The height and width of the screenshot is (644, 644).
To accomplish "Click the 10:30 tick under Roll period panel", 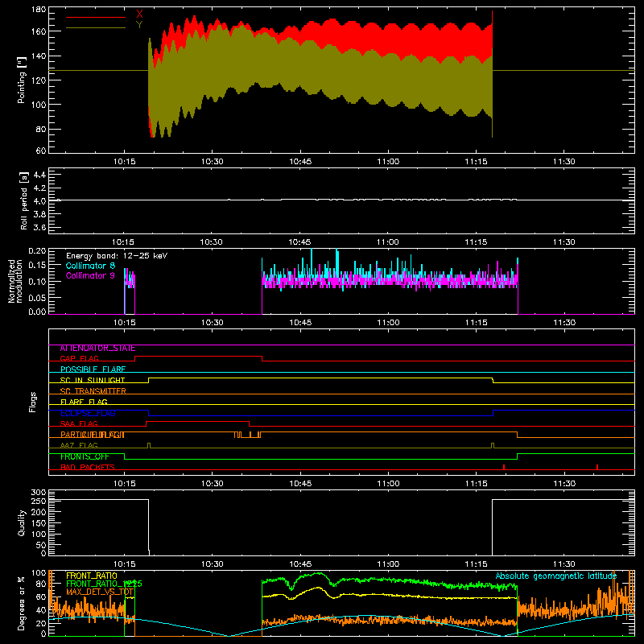I will point(213,242).
